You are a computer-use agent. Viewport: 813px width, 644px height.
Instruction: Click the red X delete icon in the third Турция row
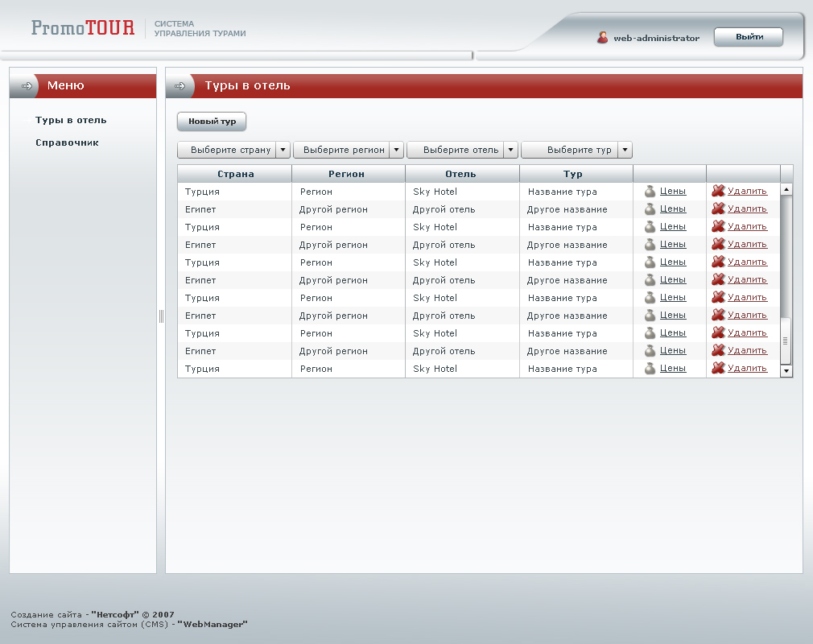point(718,262)
